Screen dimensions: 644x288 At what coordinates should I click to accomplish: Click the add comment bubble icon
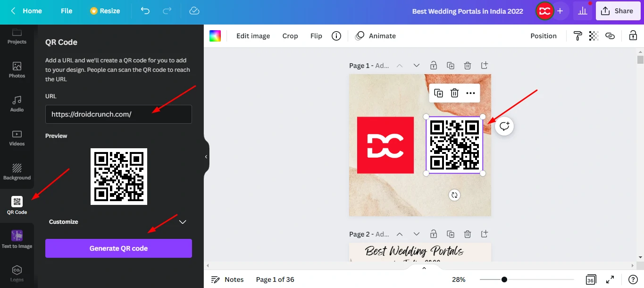(504, 126)
